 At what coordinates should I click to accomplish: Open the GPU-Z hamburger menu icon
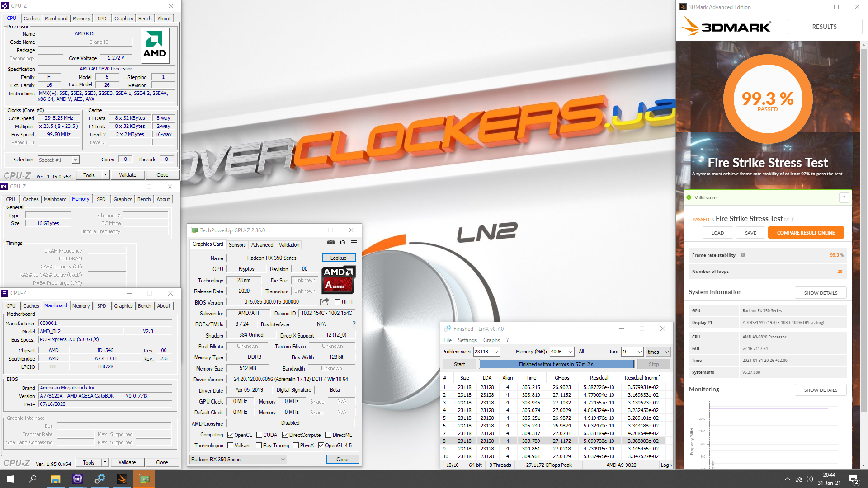(354, 243)
